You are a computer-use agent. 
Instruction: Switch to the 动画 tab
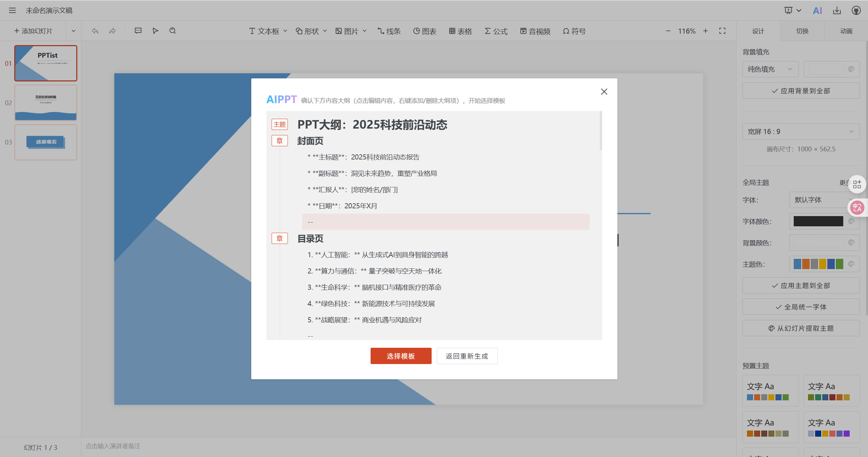[x=846, y=31]
